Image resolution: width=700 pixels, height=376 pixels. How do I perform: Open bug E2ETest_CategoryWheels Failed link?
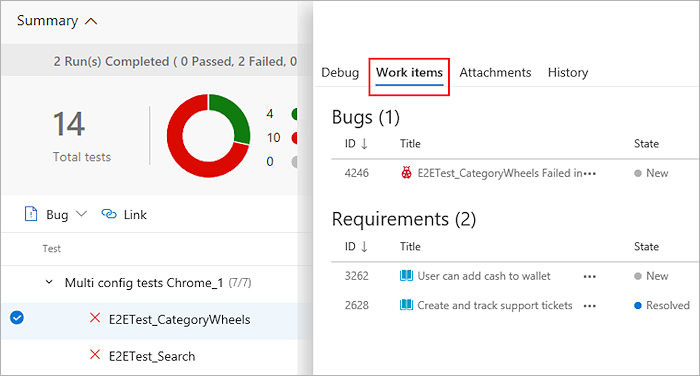500,173
